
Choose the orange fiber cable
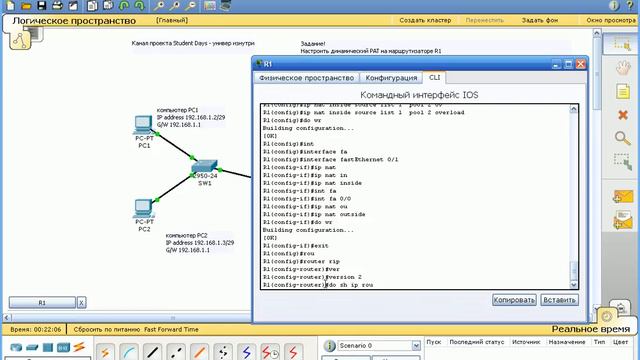200,352
